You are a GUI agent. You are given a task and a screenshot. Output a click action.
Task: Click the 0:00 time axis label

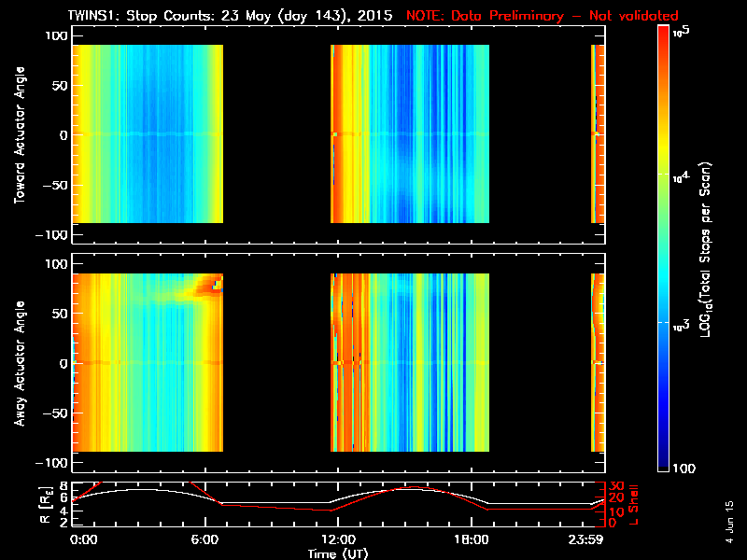tap(84, 539)
